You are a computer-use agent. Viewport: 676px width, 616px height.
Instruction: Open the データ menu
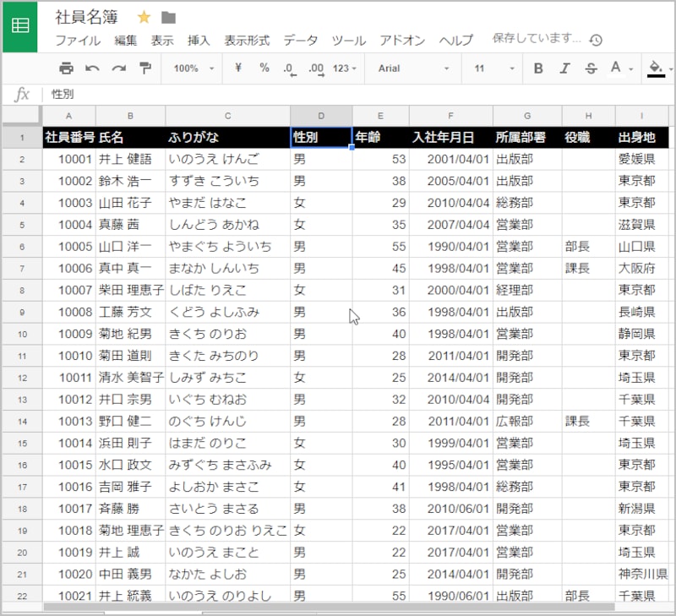(x=300, y=40)
